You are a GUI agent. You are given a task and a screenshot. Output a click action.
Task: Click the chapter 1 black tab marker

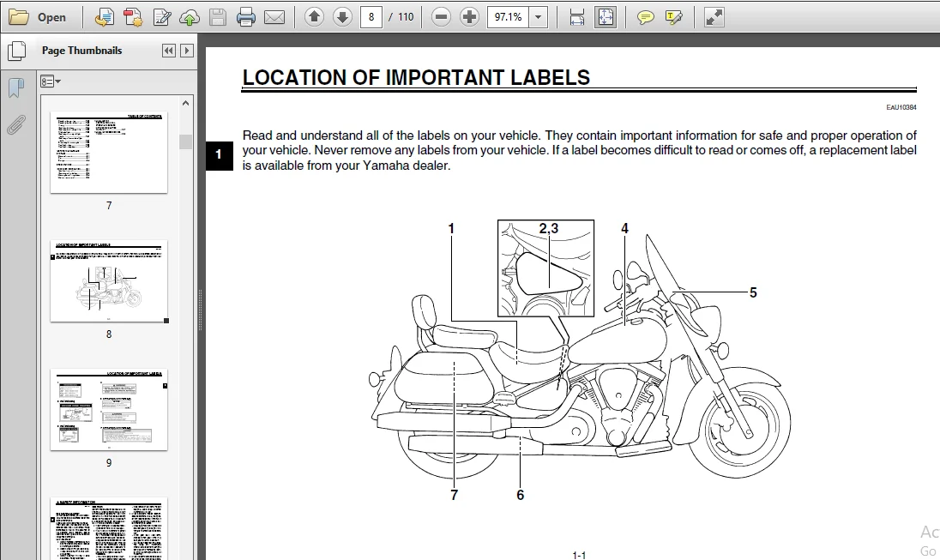[219, 154]
